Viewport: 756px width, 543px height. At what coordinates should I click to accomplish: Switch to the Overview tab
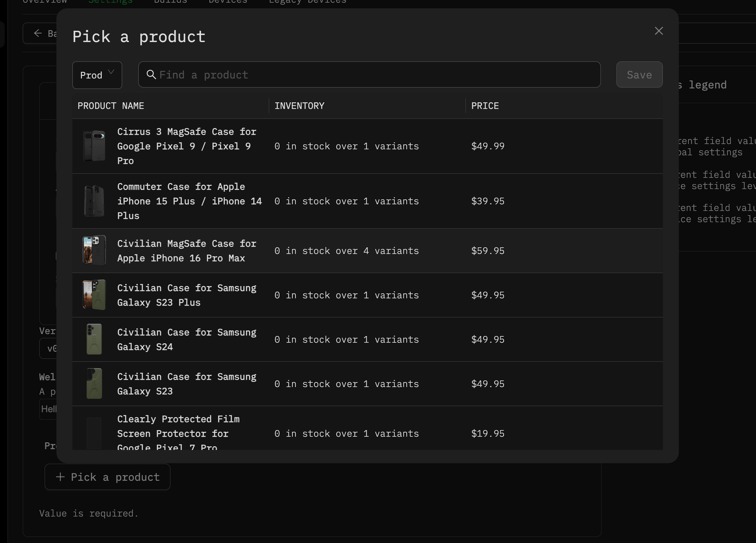[x=44, y=2]
